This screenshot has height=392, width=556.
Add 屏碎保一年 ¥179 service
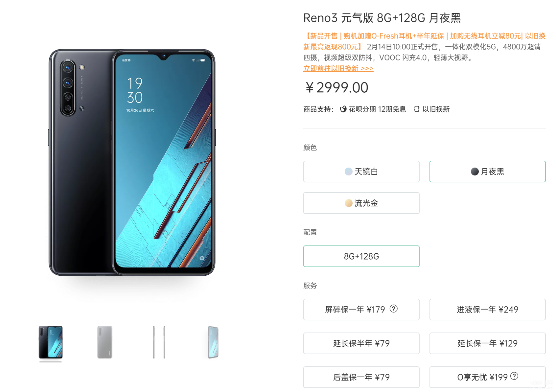pos(361,310)
